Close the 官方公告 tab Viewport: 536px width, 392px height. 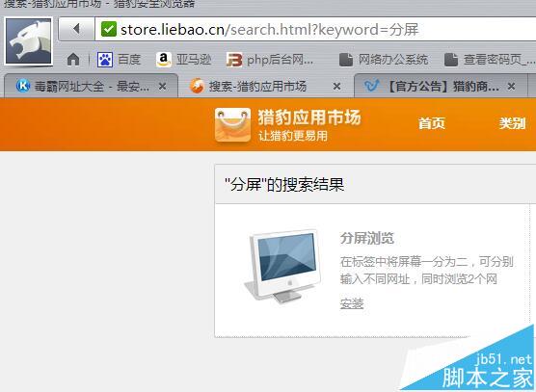tap(511, 87)
